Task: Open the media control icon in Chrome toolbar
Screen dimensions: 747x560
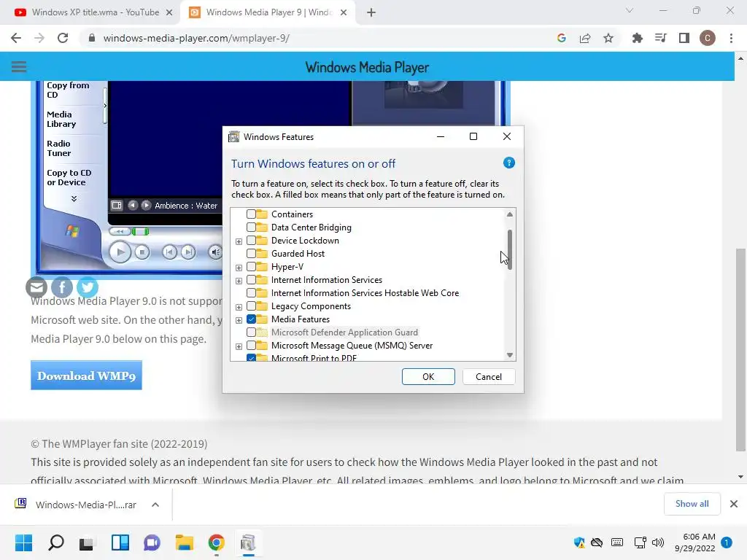Action: point(660,38)
